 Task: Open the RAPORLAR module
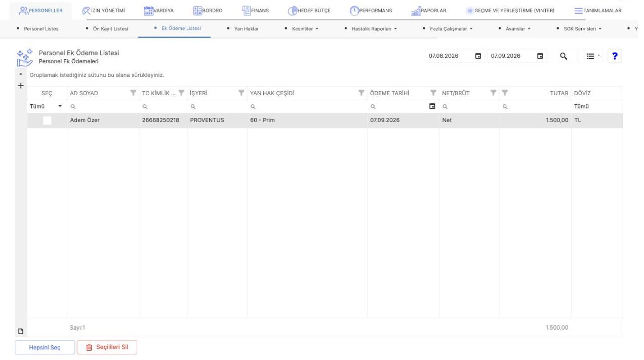(x=428, y=11)
